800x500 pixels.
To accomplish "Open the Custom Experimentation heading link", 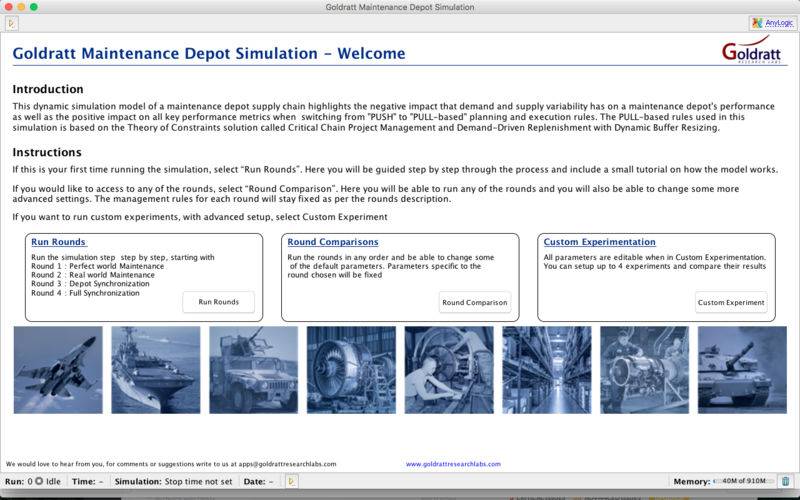I will (599, 242).
